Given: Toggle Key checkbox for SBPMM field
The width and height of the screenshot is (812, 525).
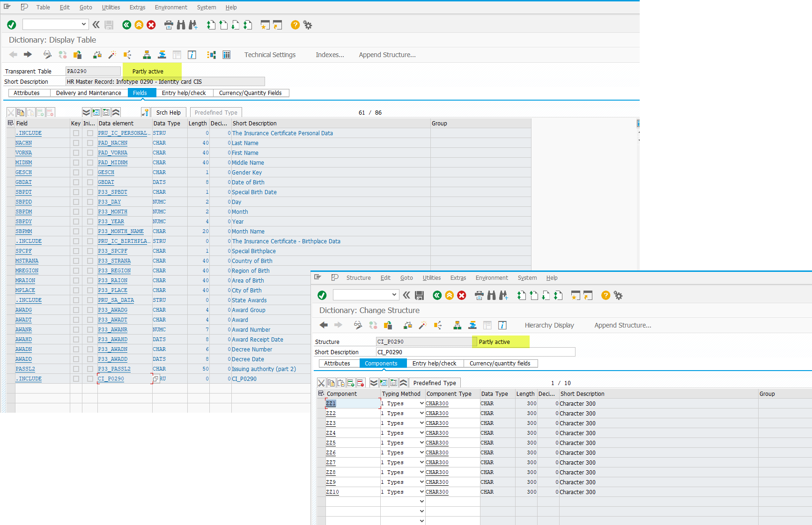Looking at the screenshot, I should [76, 232].
